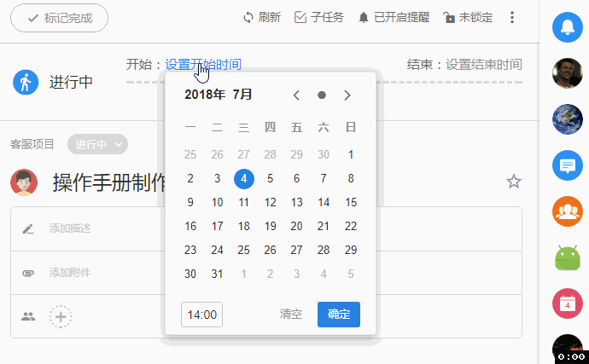This screenshot has width=589, height=364.
Task: Click the add member plus icon
Action: pos(61,316)
